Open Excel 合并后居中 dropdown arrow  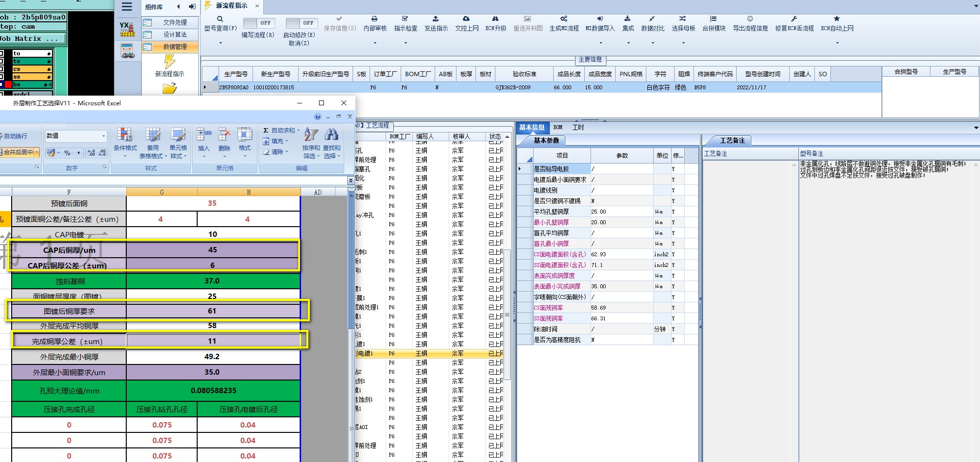coord(37,152)
